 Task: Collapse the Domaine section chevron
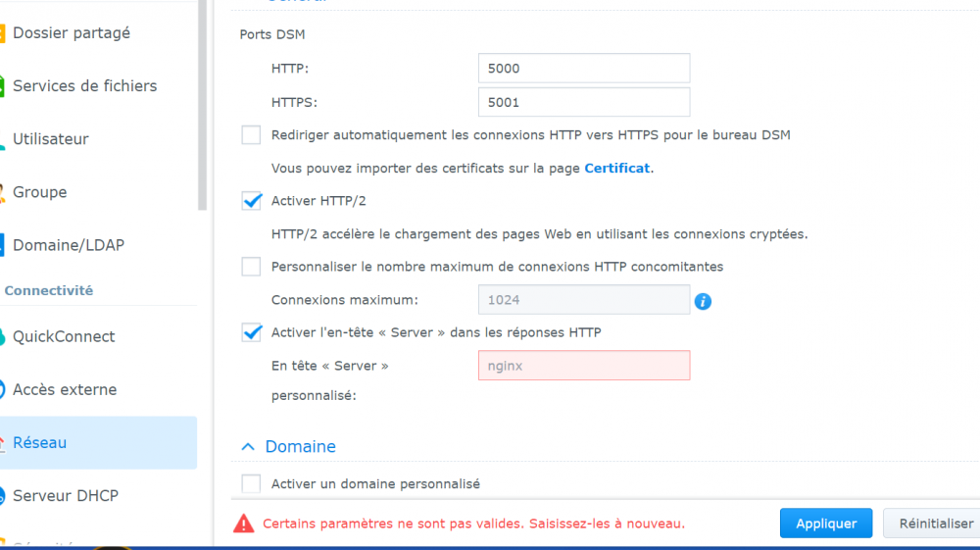248,447
